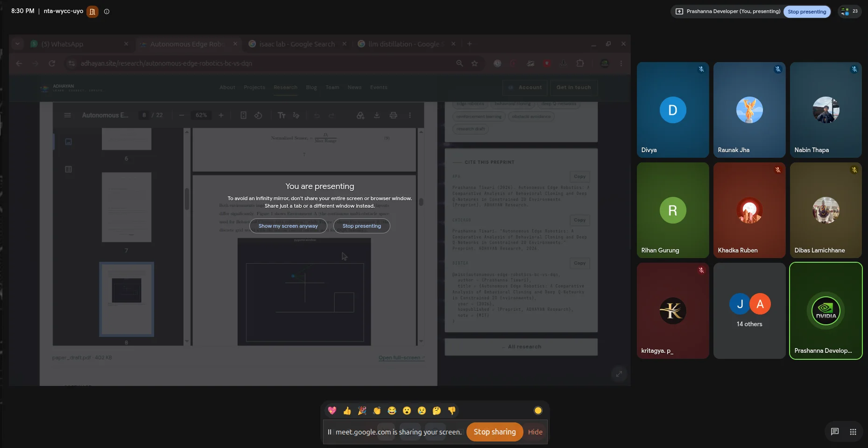Select the page 7 thumbnail in the PDF sidebar
This screenshot has width=868, height=448.
[127, 207]
